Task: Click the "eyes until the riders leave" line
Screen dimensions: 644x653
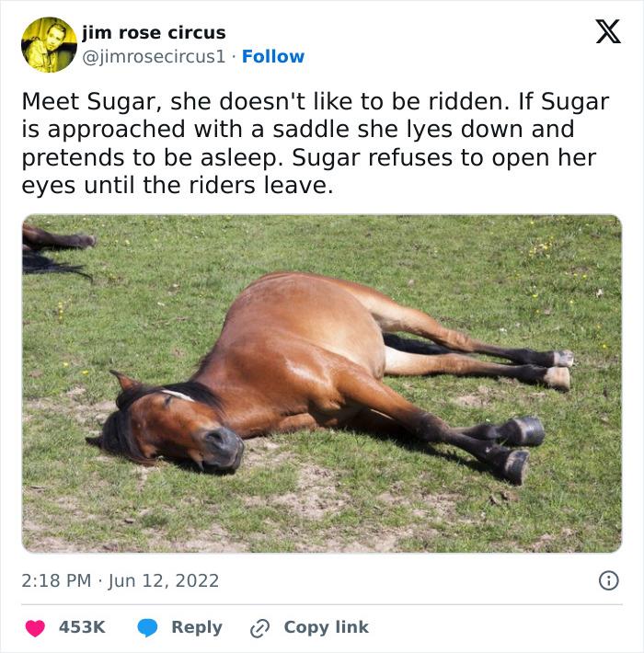Action: point(175,184)
